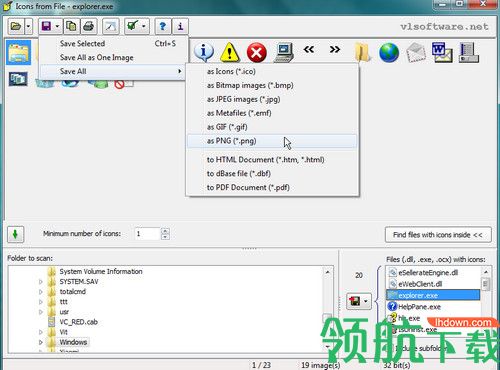Open the dropdown arrow next to the save-list icon

366,301
